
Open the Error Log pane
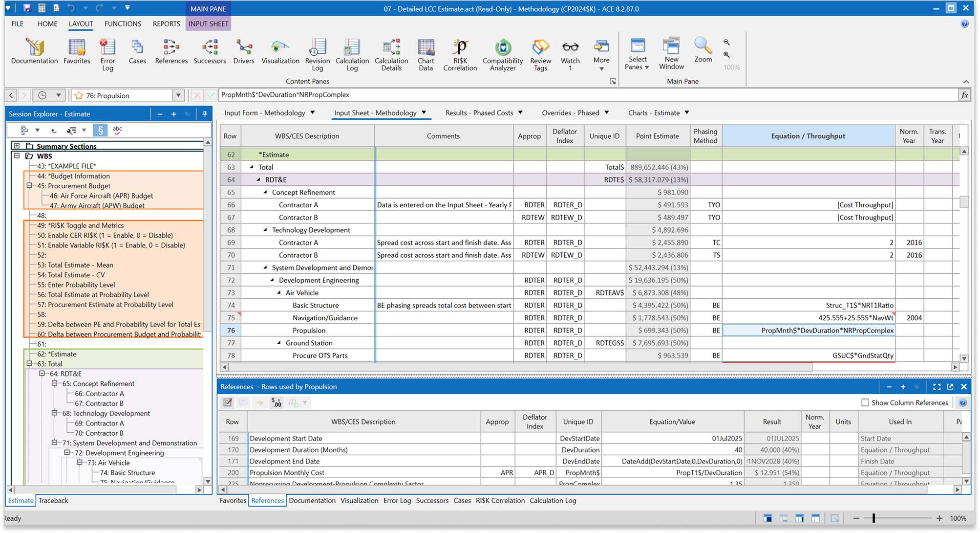(x=107, y=53)
